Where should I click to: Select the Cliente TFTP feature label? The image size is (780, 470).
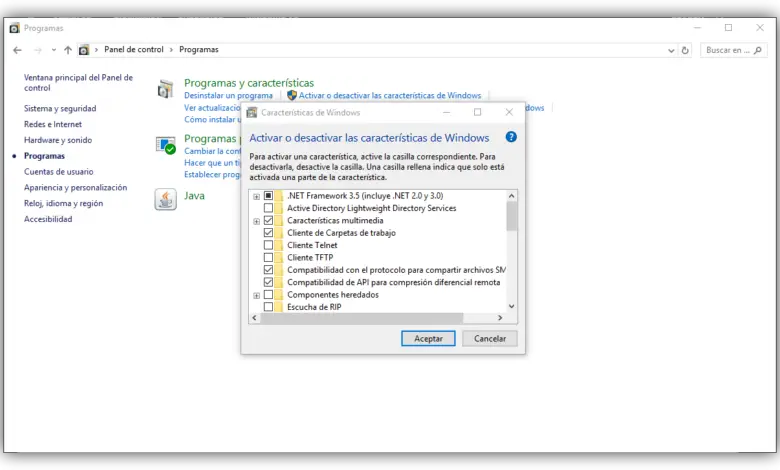click(x=310, y=258)
